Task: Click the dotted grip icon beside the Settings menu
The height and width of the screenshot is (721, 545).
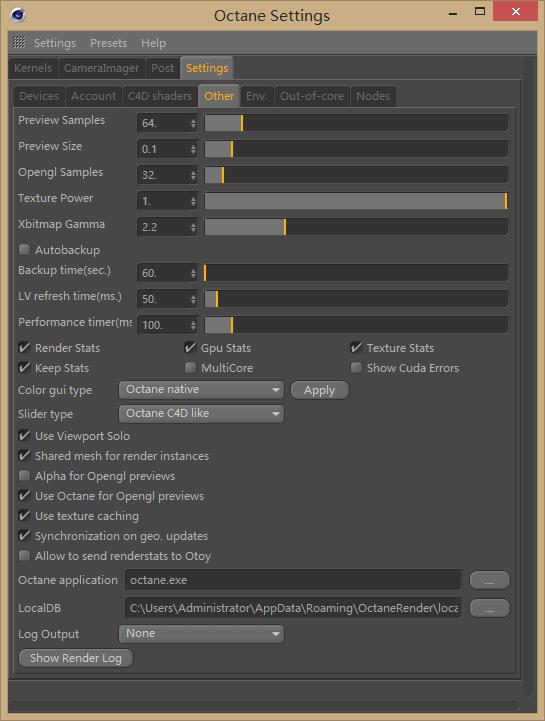Action: click(19, 43)
